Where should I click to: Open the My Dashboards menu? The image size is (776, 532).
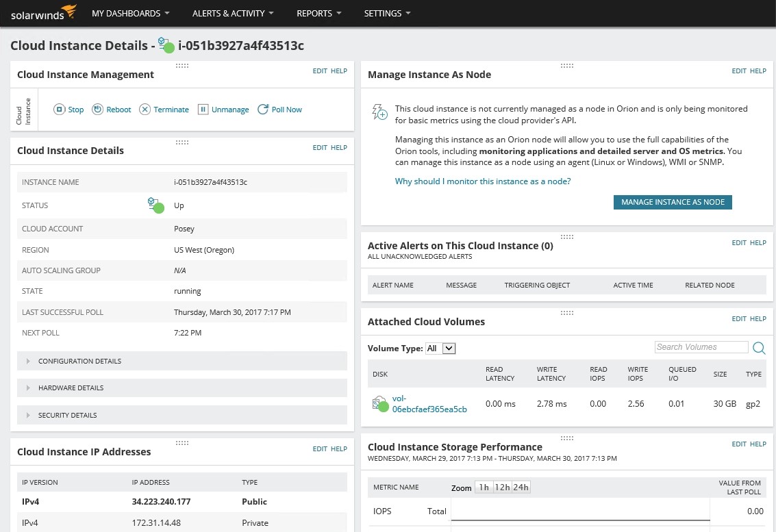click(x=131, y=14)
